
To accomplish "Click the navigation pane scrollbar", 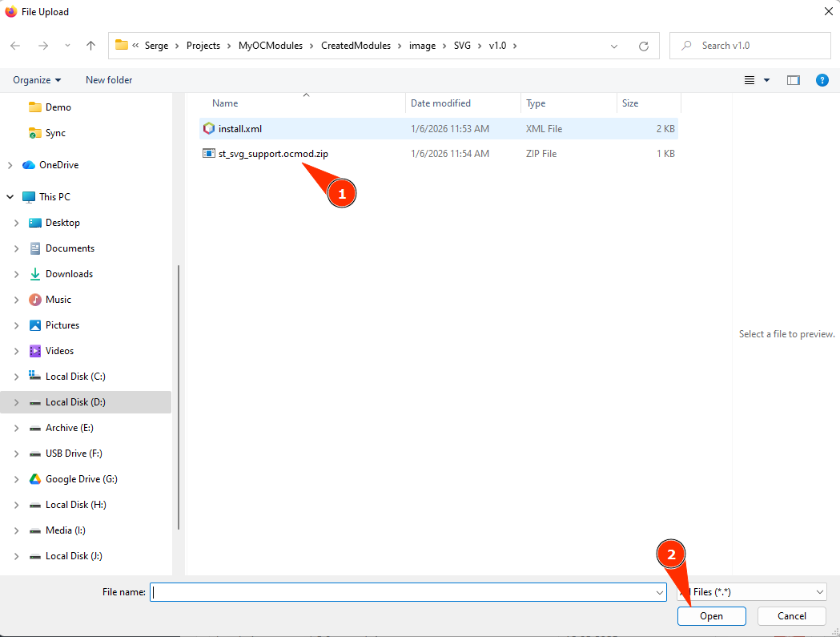I will [178, 397].
